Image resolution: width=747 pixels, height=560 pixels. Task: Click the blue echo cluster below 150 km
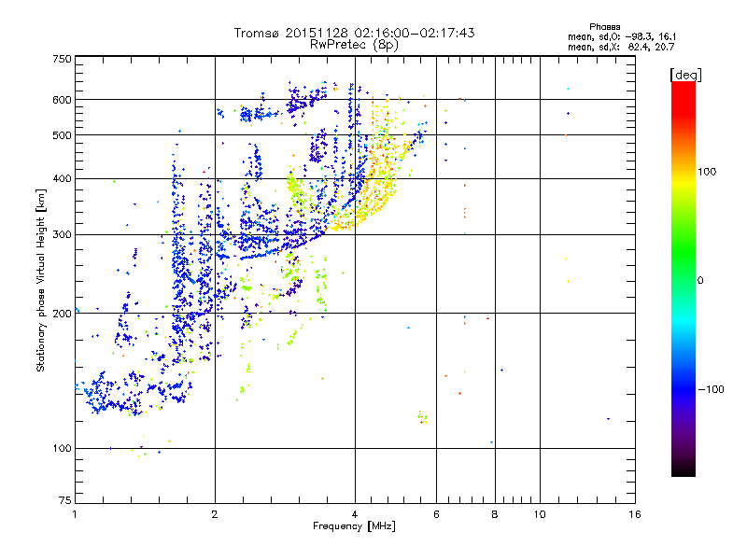(135, 393)
